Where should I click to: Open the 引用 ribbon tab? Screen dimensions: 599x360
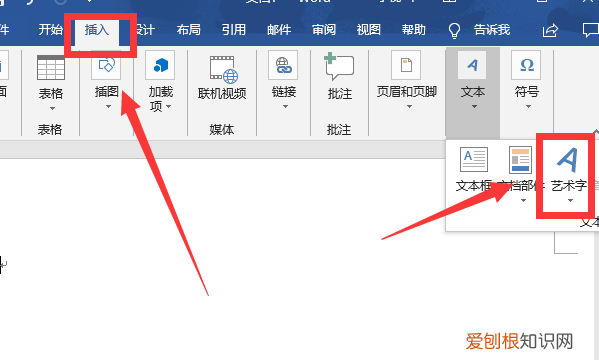coord(233,30)
